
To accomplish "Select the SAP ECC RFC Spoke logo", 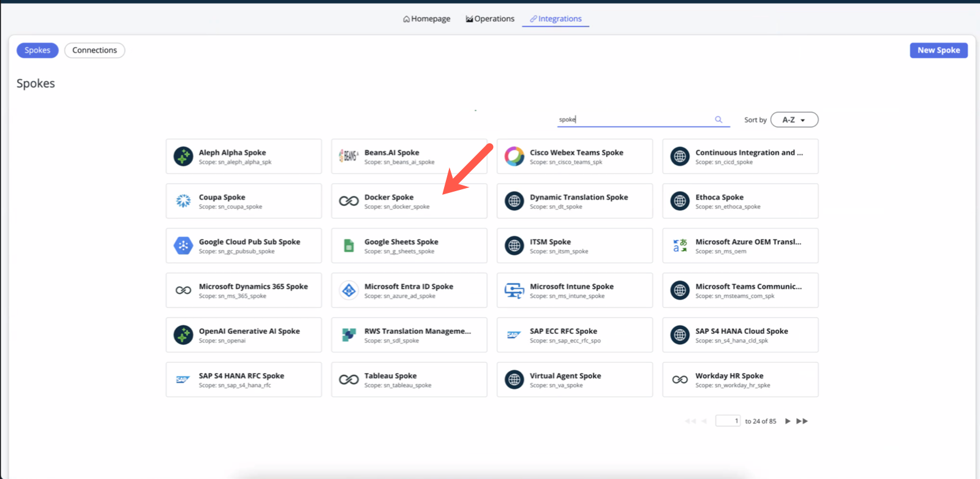I will [514, 335].
